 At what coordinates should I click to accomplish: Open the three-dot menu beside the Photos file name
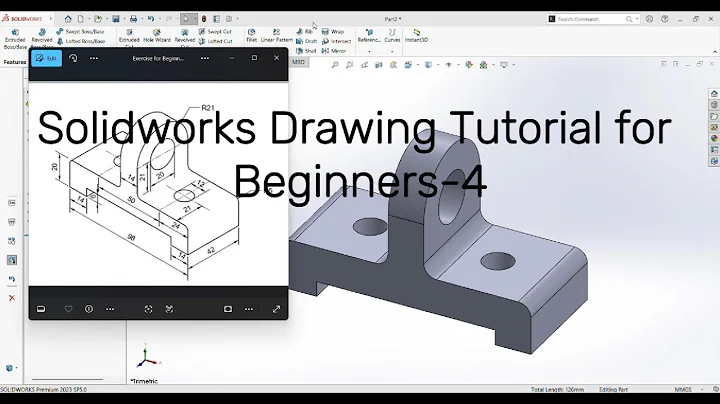205,58
